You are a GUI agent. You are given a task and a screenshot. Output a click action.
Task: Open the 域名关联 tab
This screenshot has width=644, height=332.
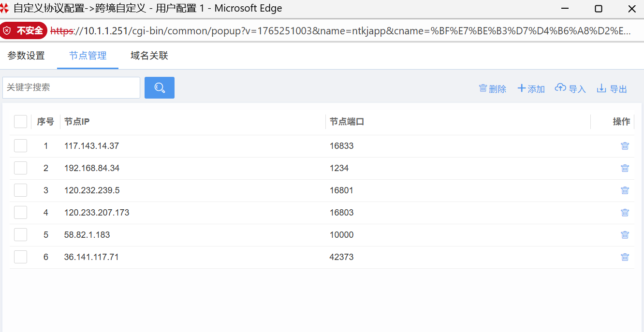click(149, 56)
